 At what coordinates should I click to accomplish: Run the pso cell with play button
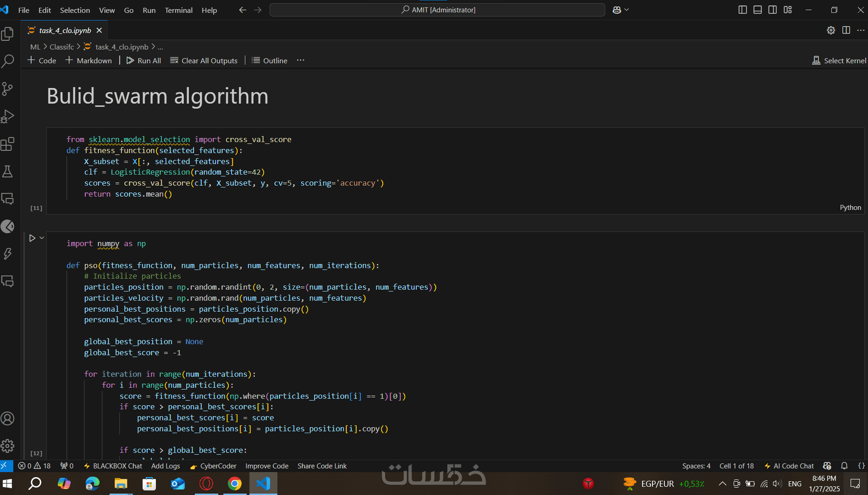click(32, 238)
